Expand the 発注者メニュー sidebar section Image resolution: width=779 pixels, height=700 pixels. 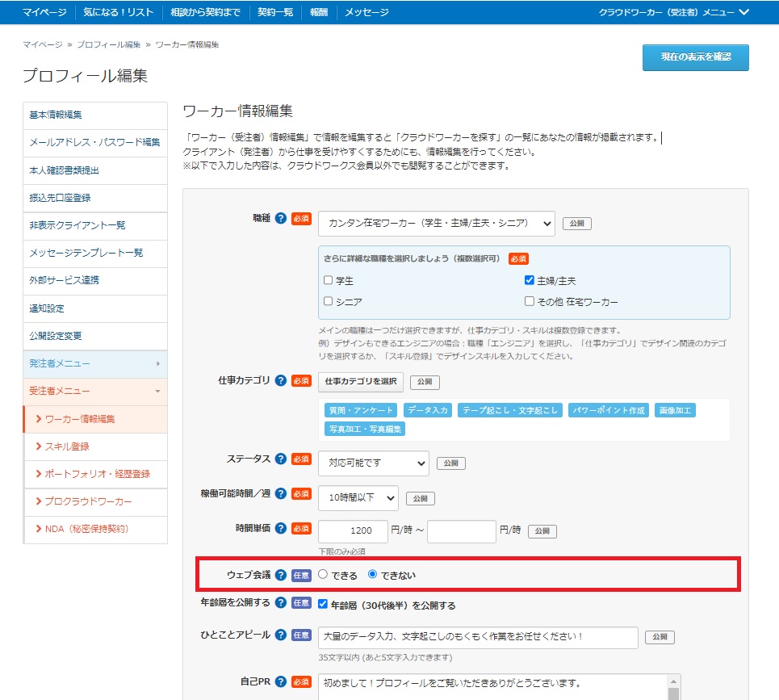94,364
